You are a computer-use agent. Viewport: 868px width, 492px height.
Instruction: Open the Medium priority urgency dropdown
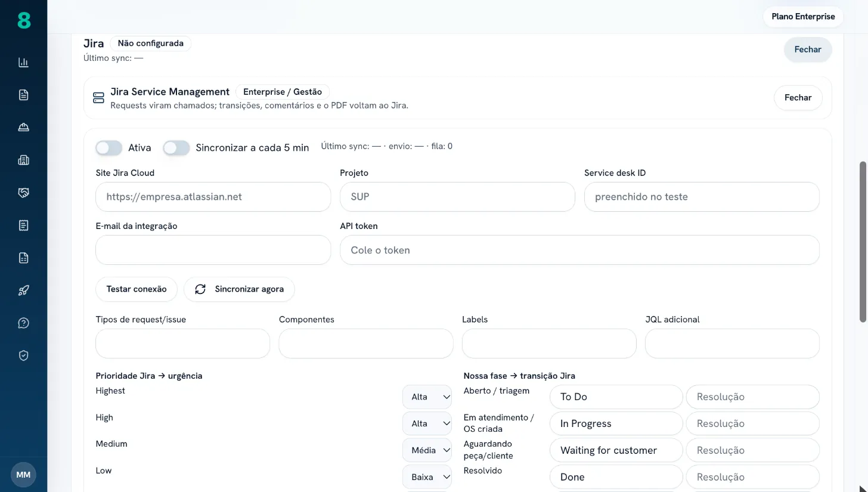click(x=427, y=450)
